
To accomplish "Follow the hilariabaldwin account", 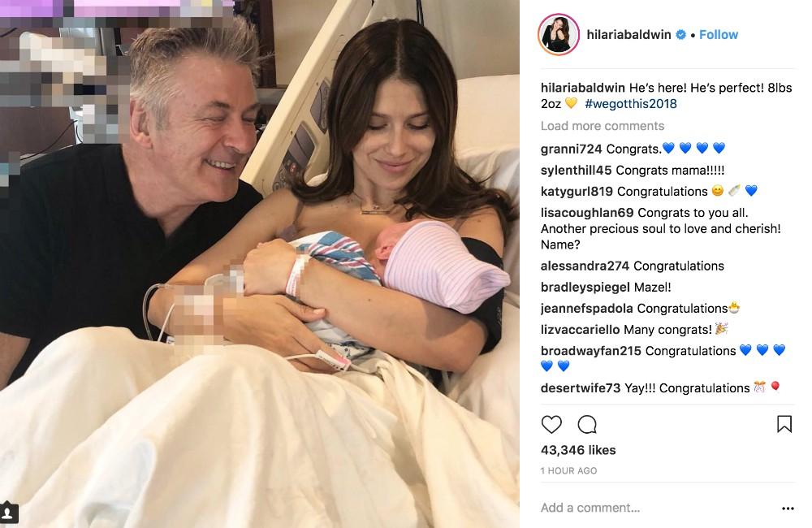I will click(719, 35).
